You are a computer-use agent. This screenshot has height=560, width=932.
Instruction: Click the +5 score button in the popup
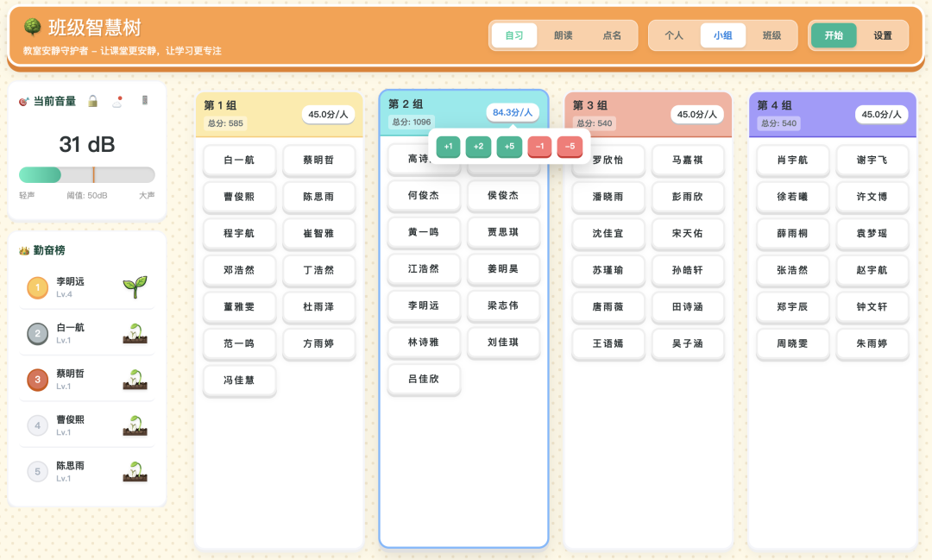pos(509,147)
